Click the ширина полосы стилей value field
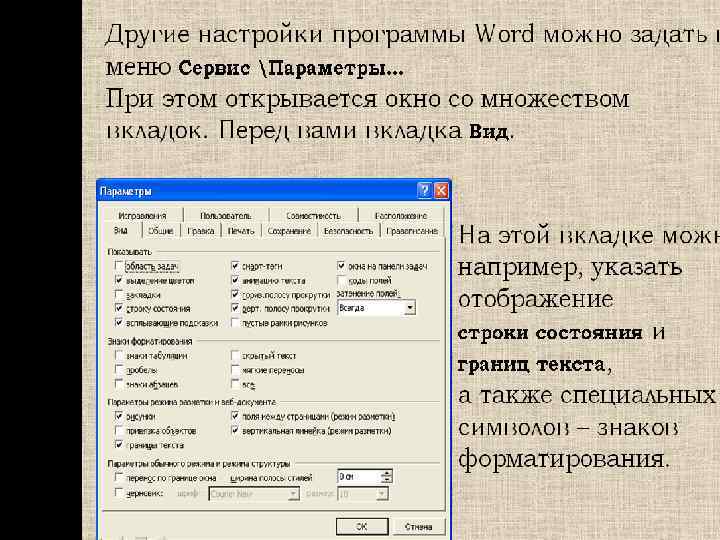This screenshot has width=720, height=540. pyautogui.click(x=359, y=477)
